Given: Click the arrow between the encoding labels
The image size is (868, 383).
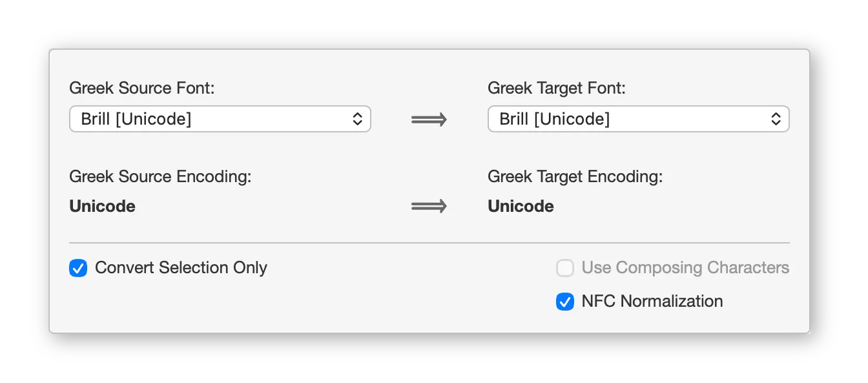Looking at the screenshot, I should coord(429,206).
